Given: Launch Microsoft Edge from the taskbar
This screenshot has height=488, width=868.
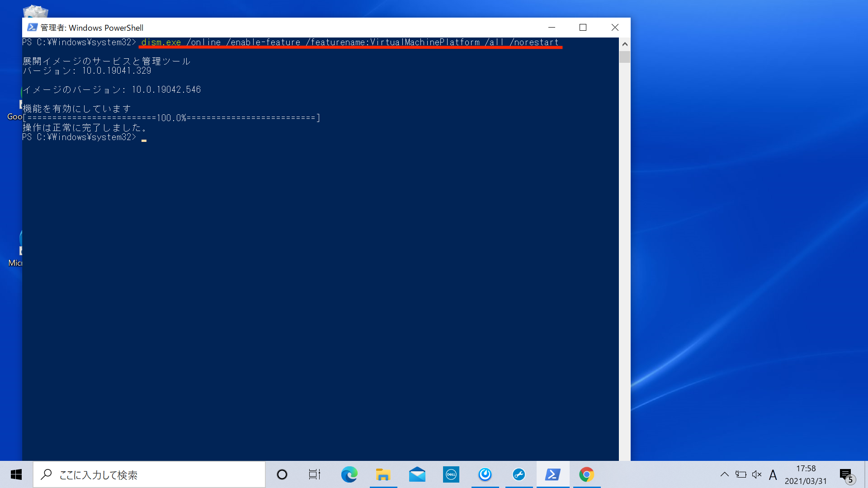Looking at the screenshot, I should (x=349, y=474).
